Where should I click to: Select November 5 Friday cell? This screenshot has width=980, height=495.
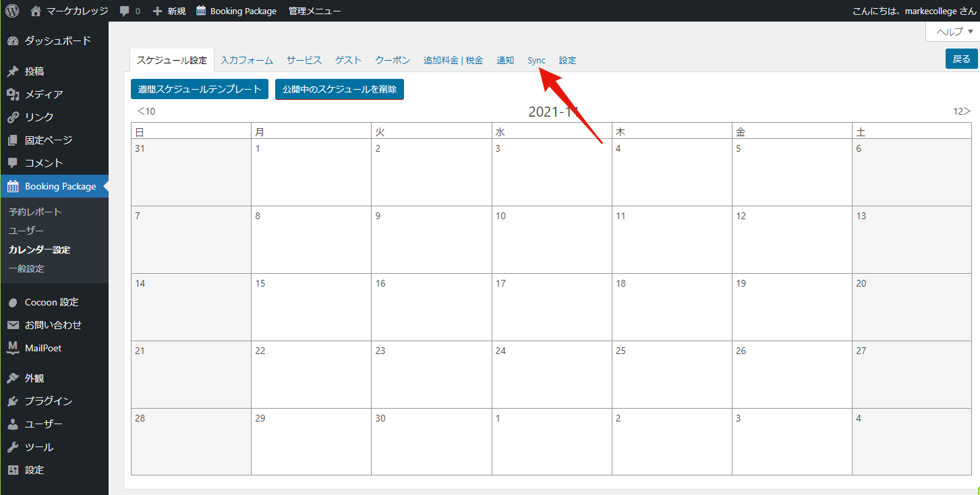click(792, 172)
